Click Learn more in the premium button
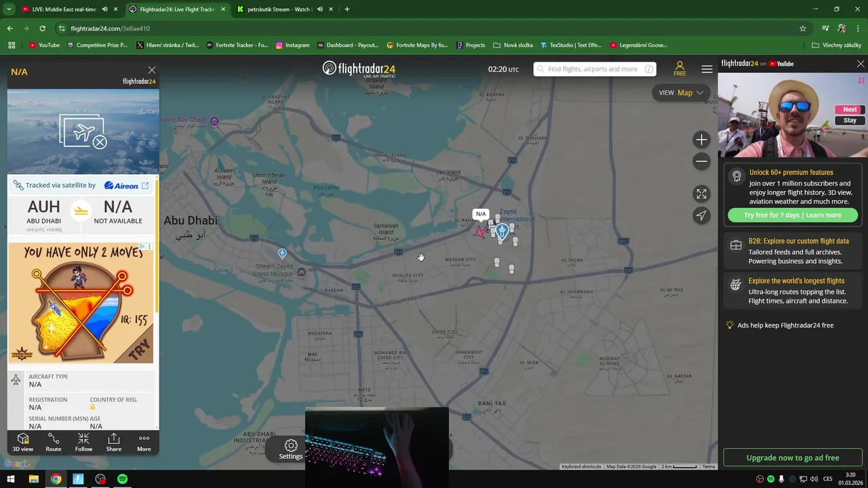The height and width of the screenshot is (488, 868). tap(823, 215)
